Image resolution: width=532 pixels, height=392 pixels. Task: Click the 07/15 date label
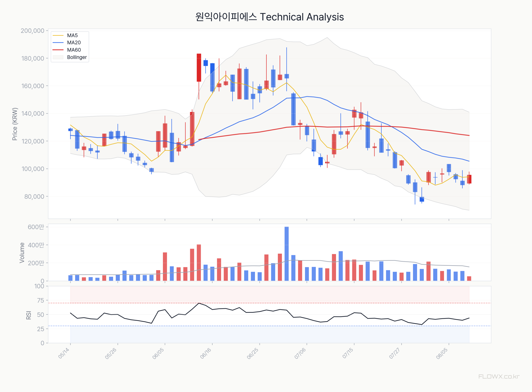pos(348,353)
